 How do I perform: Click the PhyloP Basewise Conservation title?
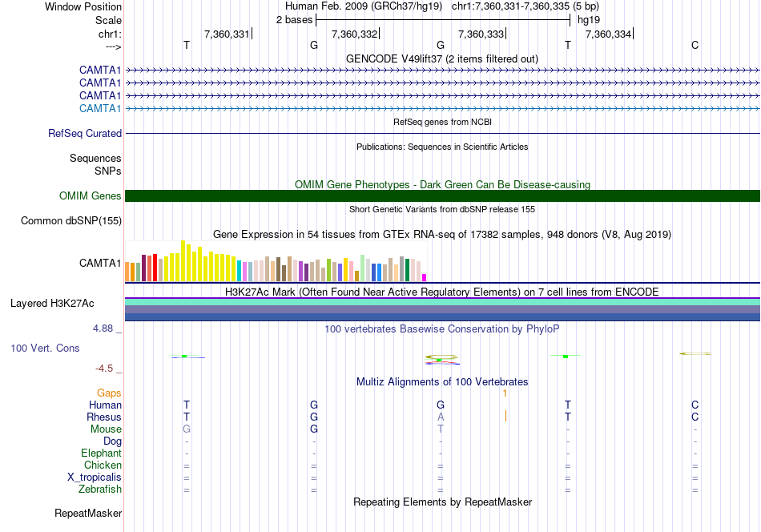[x=442, y=328]
